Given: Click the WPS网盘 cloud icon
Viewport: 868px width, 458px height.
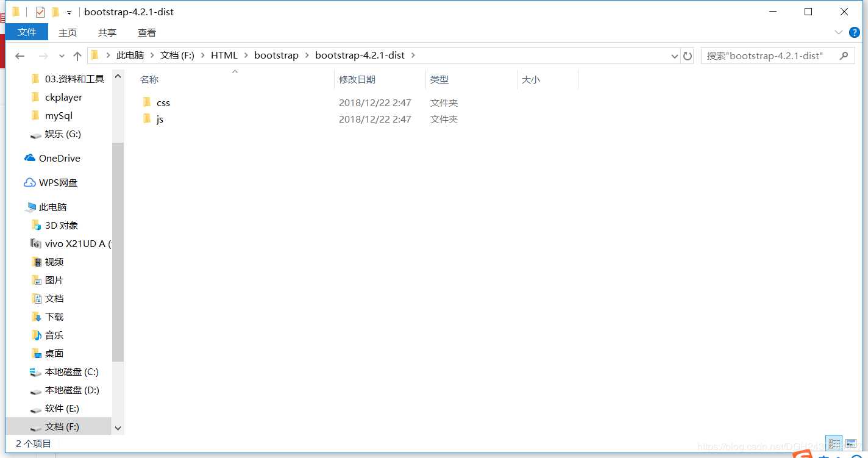Looking at the screenshot, I should [x=30, y=182].
